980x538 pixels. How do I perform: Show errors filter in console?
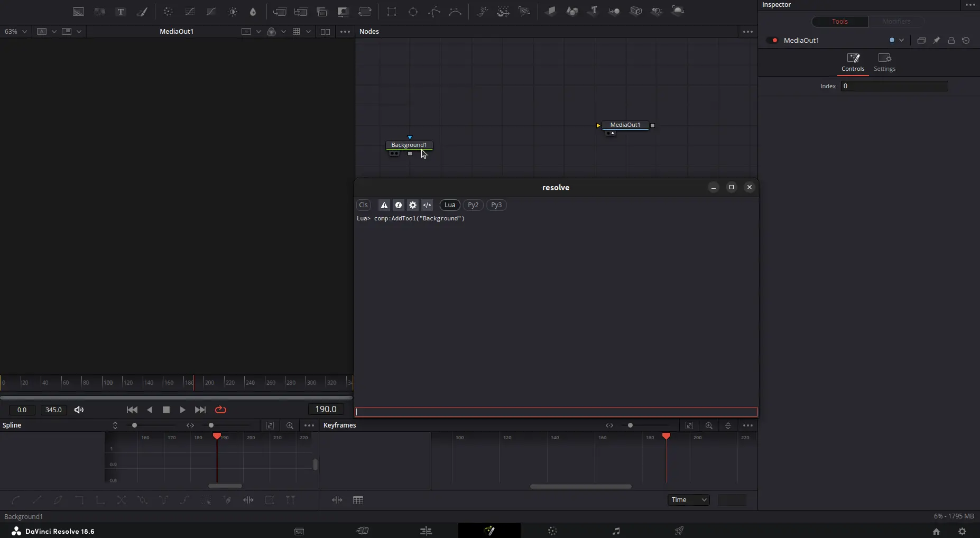click(x=384, y=205)
